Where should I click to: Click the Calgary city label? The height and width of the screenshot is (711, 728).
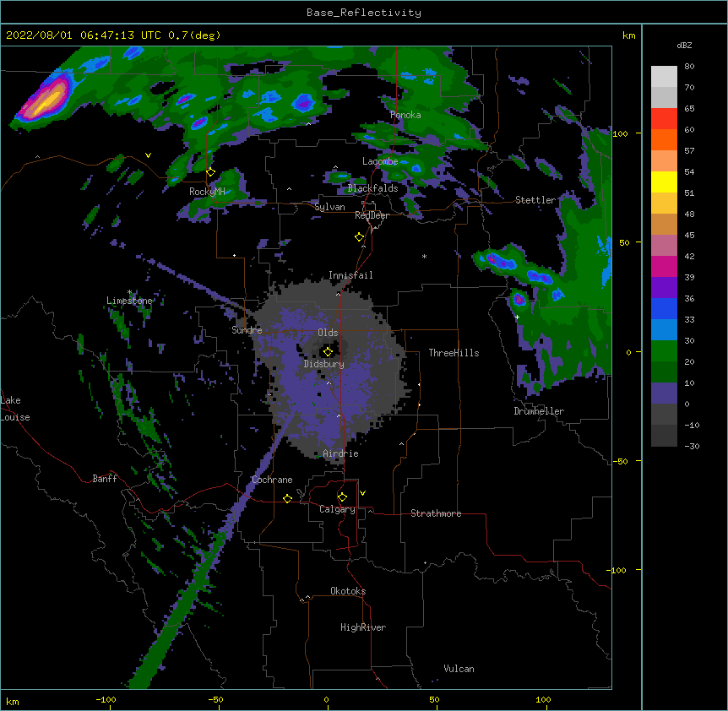[337, 509]
